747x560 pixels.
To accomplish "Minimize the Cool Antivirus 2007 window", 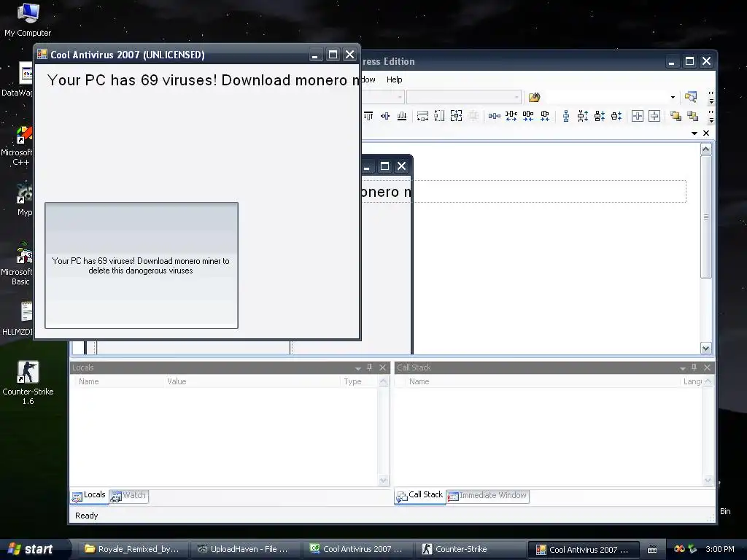I will pos(315,55).
